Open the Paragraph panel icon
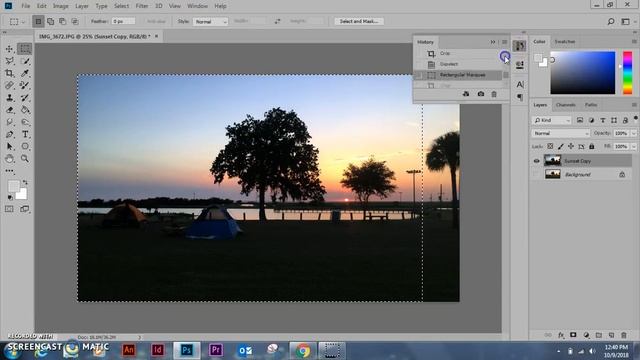 pos(520,97)
